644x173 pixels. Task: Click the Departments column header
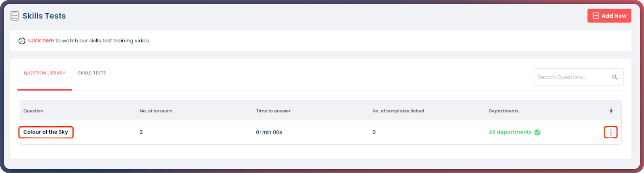[504, 111]
